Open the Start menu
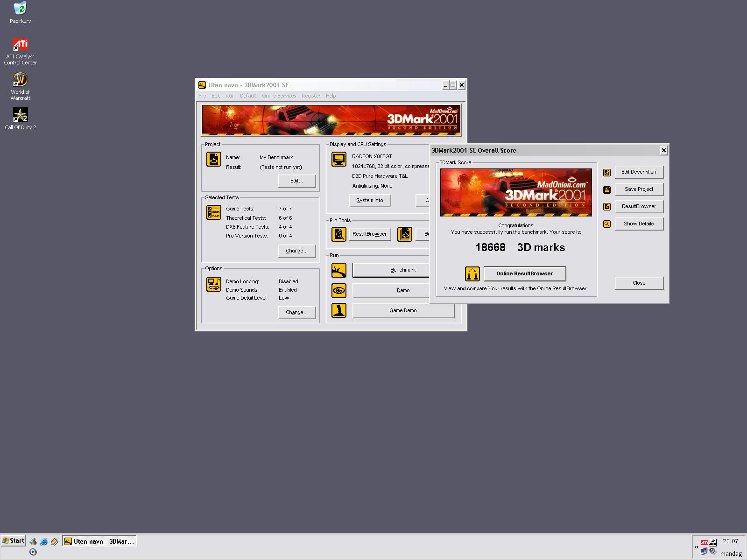The image size is (747, 560). (x=13, y=541)
